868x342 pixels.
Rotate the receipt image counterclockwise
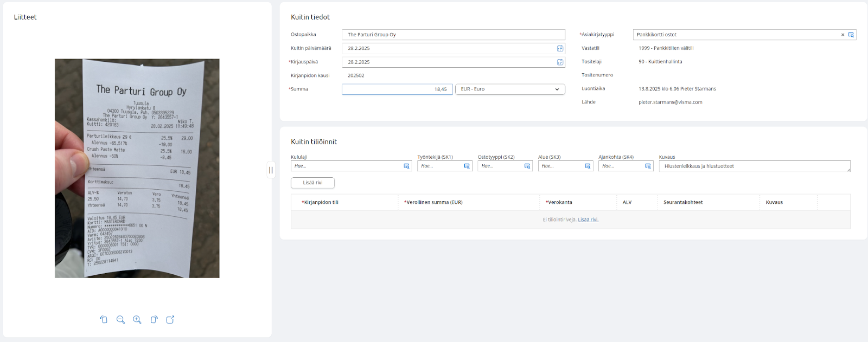(104, 320)
